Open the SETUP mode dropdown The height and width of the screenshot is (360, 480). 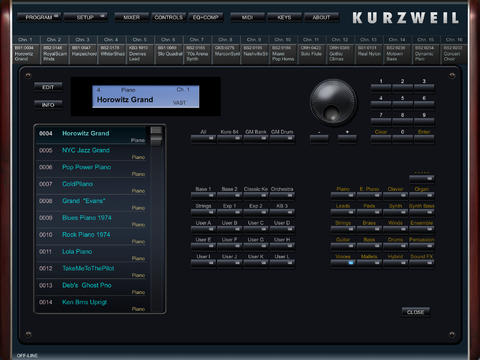85,17
